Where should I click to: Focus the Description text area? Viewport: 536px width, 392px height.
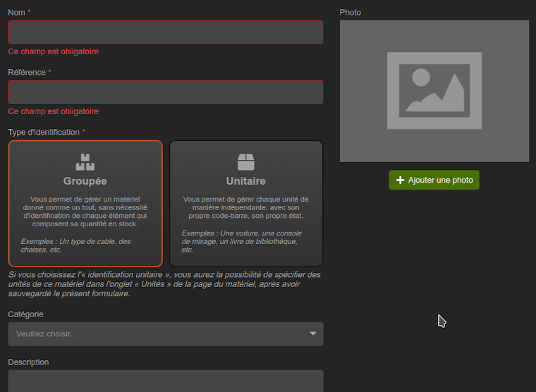point(165,381)
